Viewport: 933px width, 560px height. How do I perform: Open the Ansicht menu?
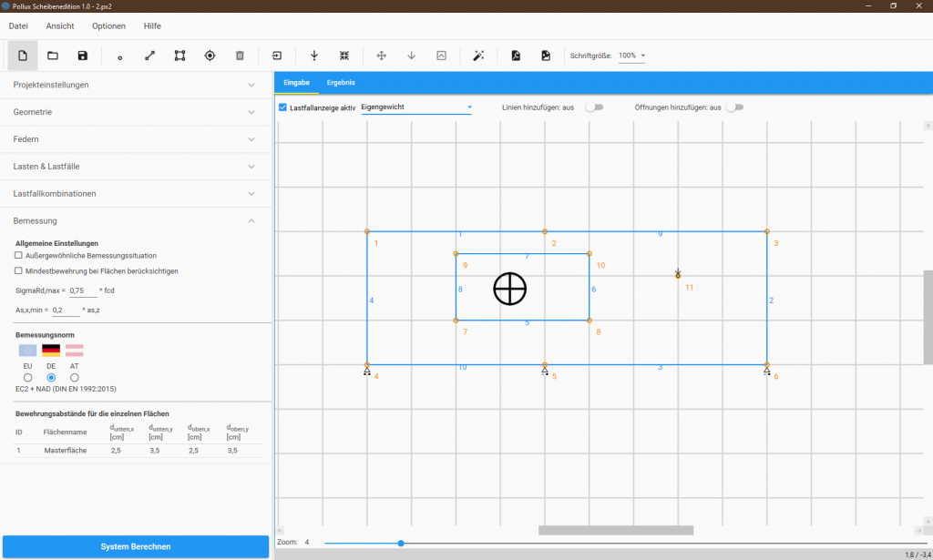(x=60, y=26)
